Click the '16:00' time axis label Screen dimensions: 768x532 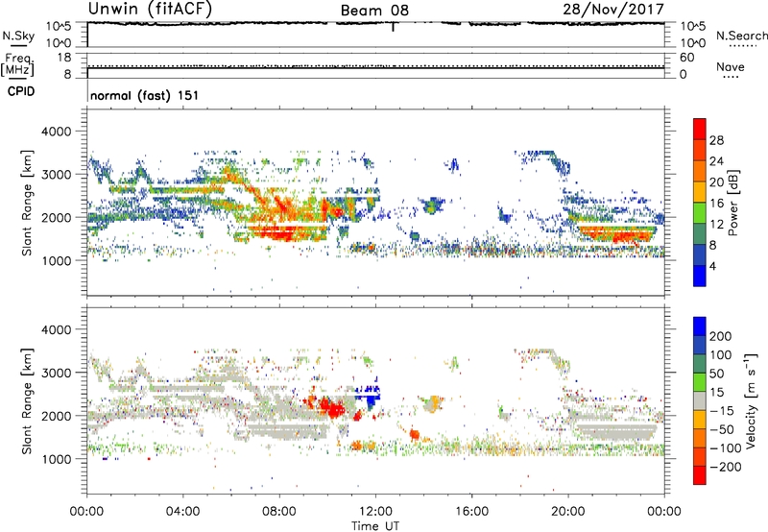pyautogui.click(x=471, y=512)
